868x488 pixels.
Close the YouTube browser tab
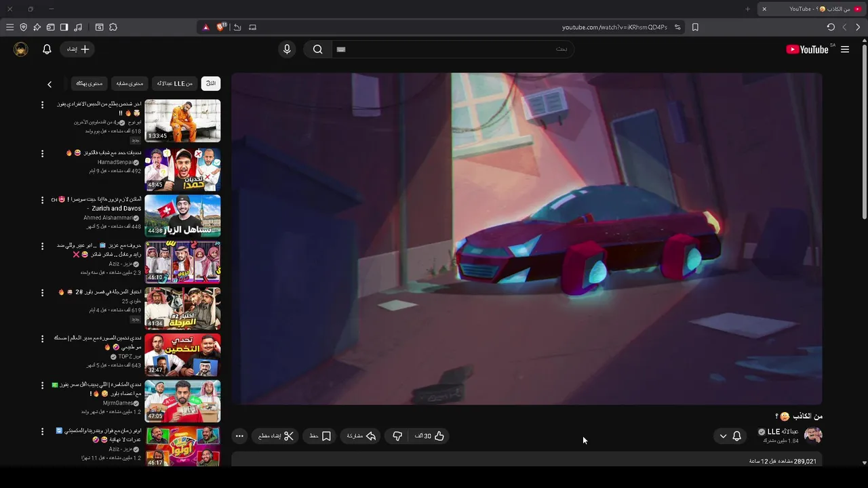tap(764, 9)
